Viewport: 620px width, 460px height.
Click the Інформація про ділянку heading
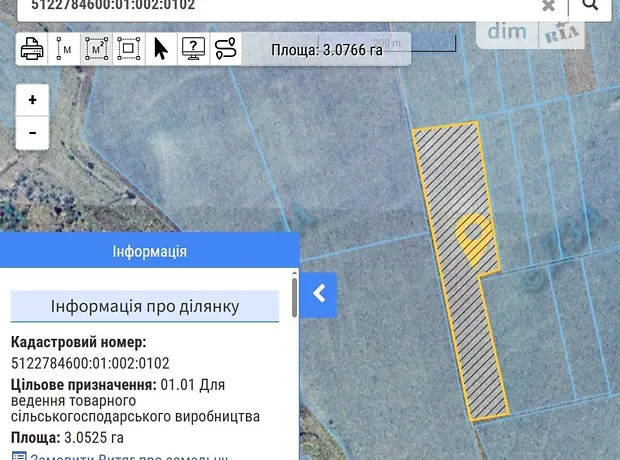(145, 306)
